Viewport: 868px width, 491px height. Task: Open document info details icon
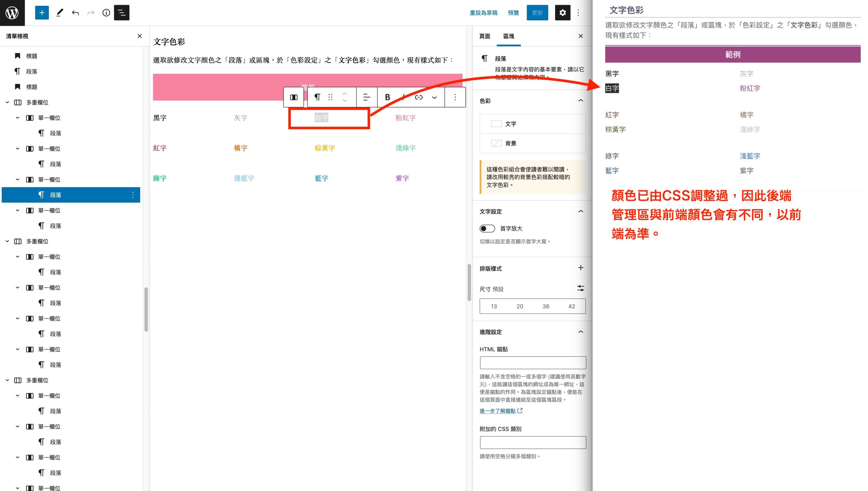106,13
